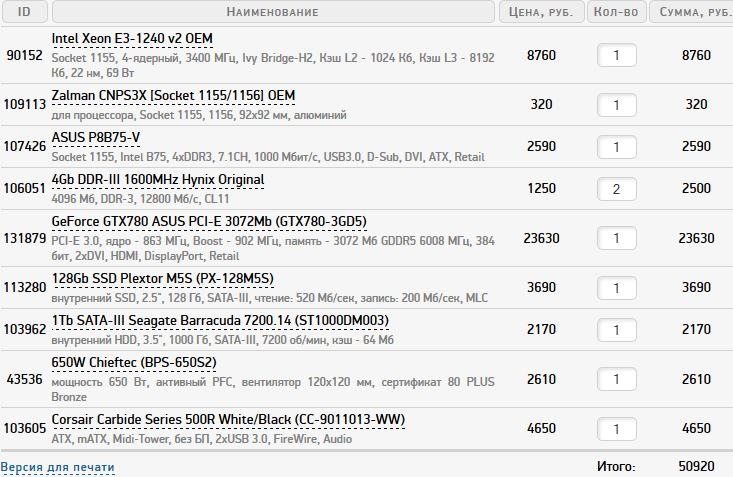Open 1Tb SATA-III Seagate Barracuda link

point(220,321)
